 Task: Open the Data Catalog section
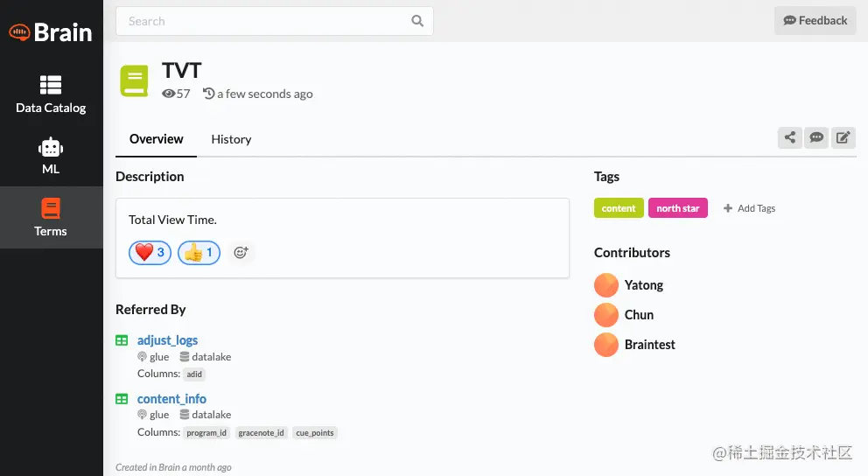click(x=51, y=94)
